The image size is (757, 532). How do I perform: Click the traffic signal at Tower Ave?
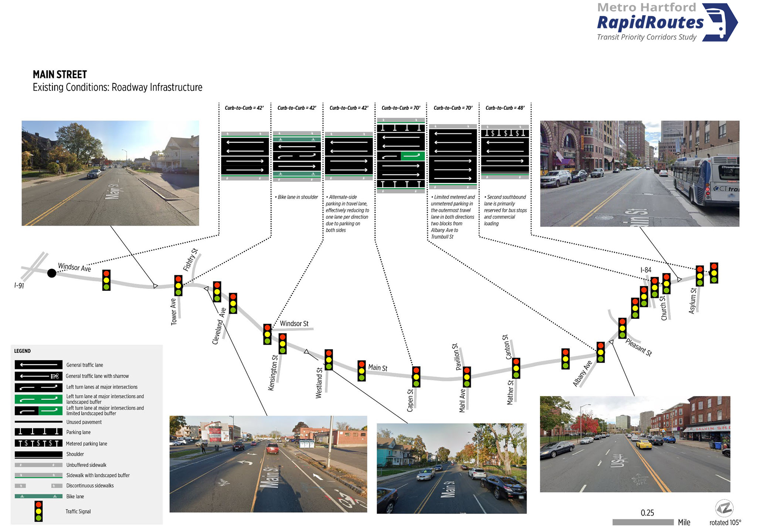tap(178, 285)
